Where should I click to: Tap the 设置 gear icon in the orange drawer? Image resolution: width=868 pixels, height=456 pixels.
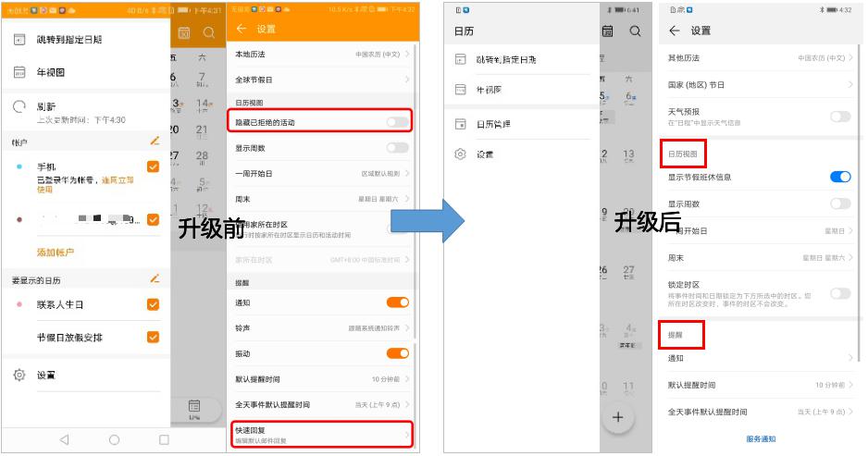19,375
